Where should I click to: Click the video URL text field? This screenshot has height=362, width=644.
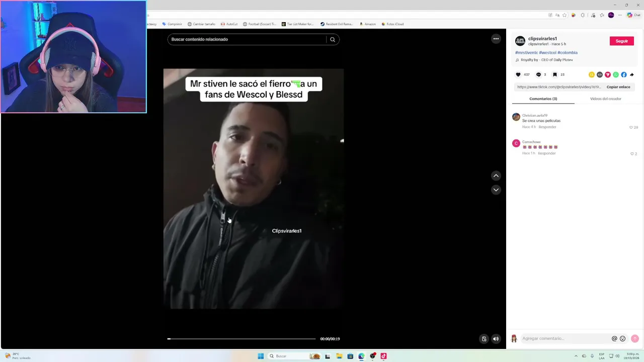(559, 87)
